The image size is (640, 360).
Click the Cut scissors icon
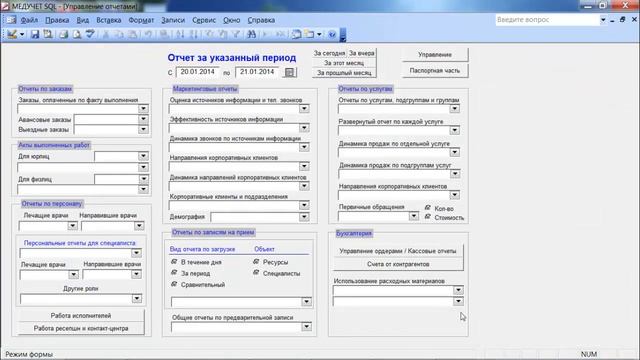point(106,35)
